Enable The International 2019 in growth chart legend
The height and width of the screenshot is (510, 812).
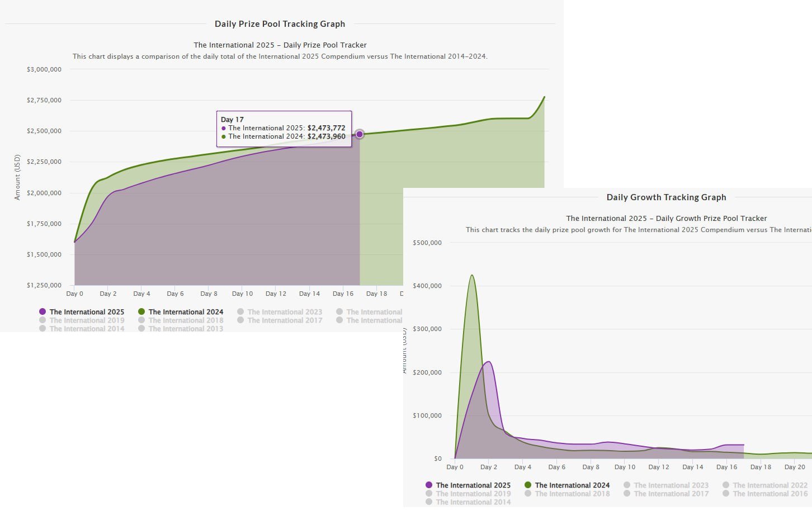pyautogui.click(x=468, y=494)
